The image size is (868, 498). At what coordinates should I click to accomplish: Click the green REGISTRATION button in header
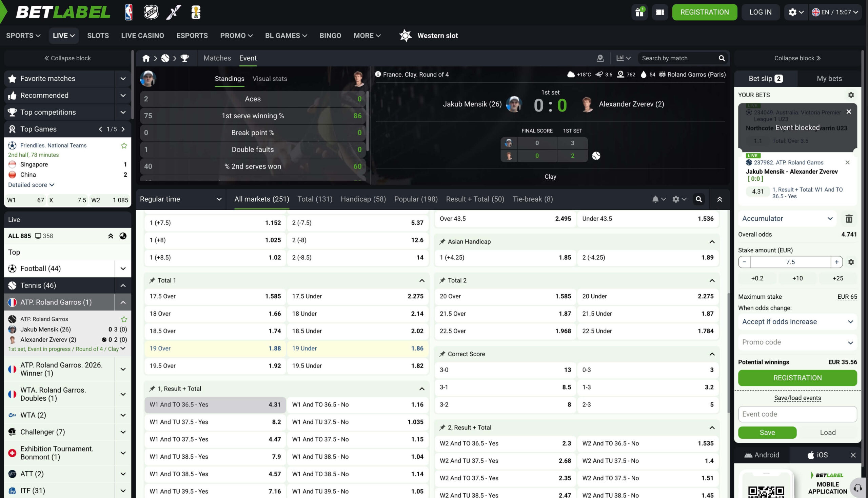(705, 12)
